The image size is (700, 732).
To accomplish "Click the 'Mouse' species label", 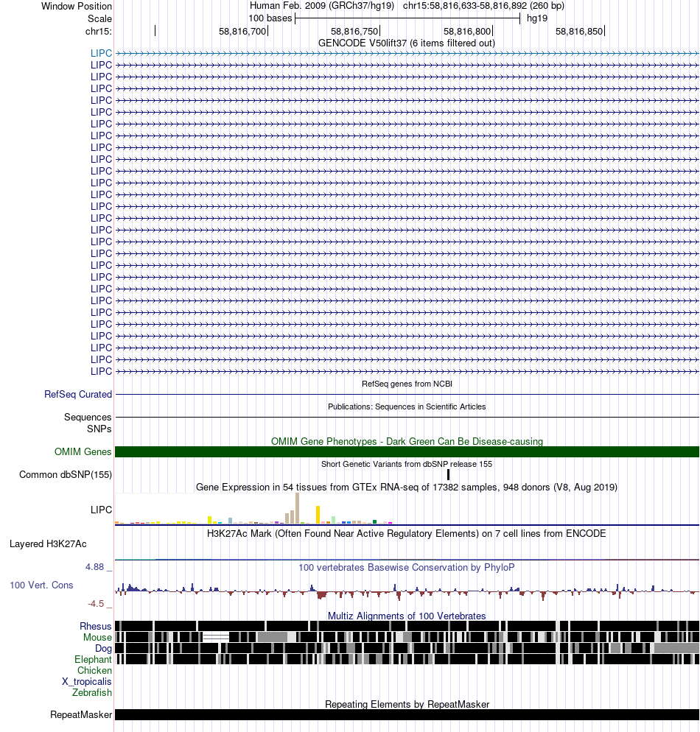I will tap(97, 637).
